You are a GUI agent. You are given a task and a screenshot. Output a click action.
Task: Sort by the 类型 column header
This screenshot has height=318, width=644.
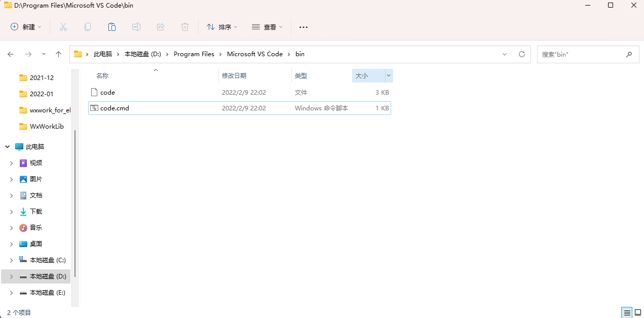[301, 75]
